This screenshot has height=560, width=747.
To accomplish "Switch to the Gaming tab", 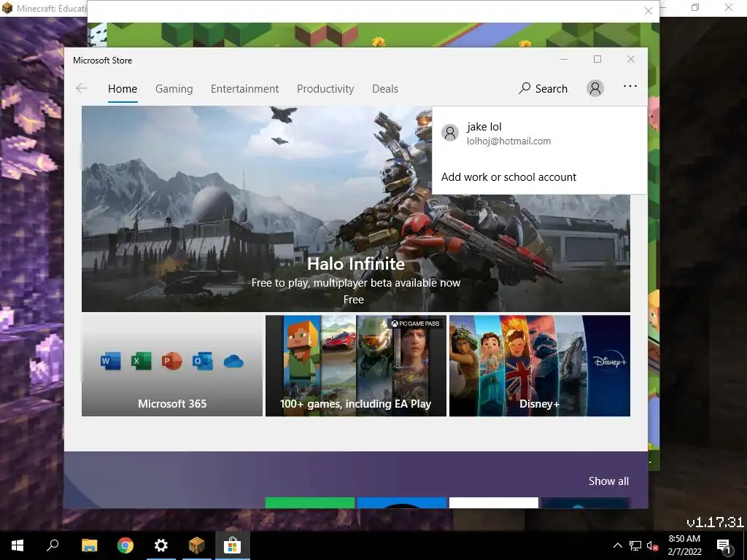I will (x=174, y=88).
